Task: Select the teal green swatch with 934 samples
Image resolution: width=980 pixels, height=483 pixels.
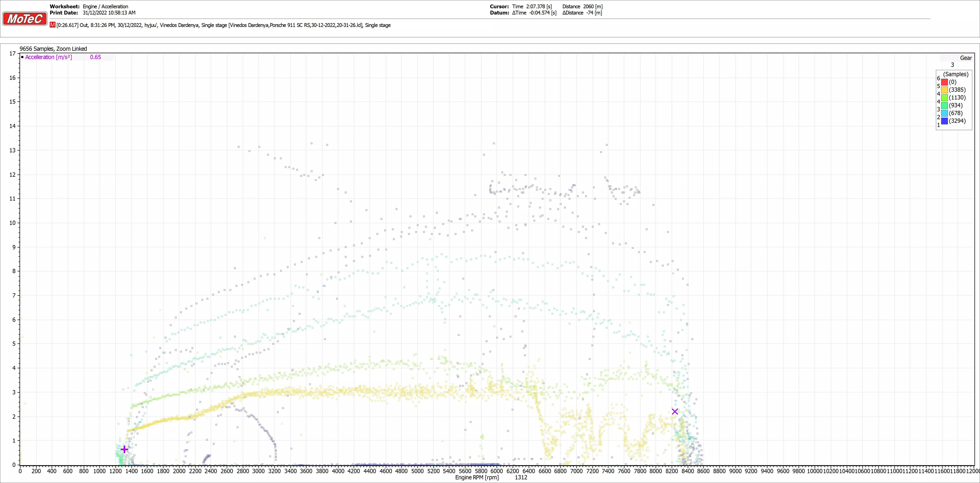Action: coord(944,105)
